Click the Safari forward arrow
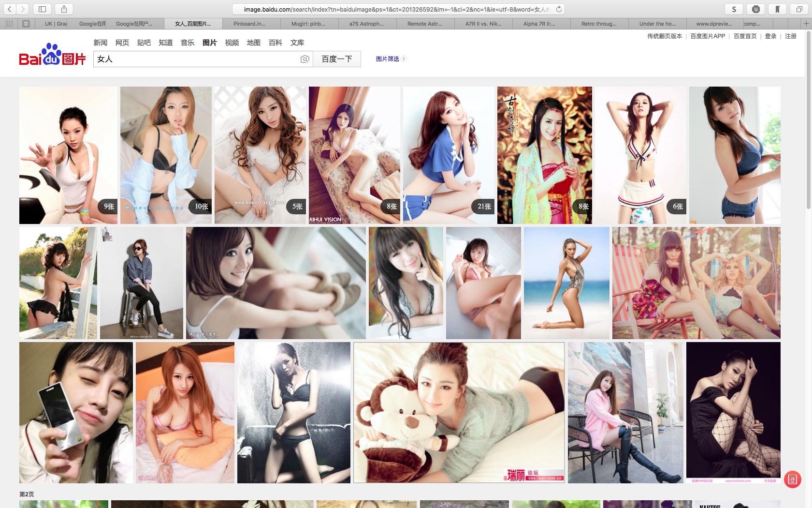 click(x=23, y=9)
